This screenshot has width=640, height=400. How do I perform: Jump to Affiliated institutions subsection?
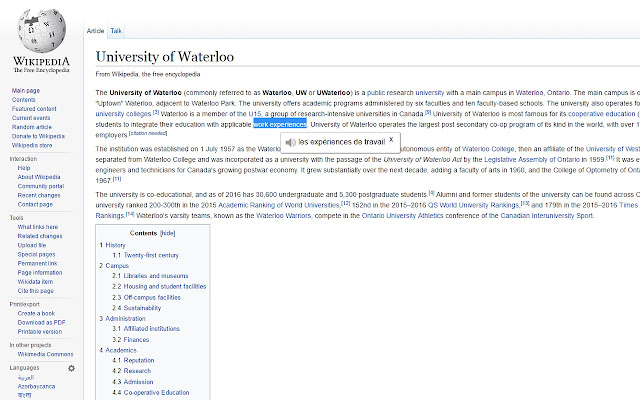click(151, 329)
